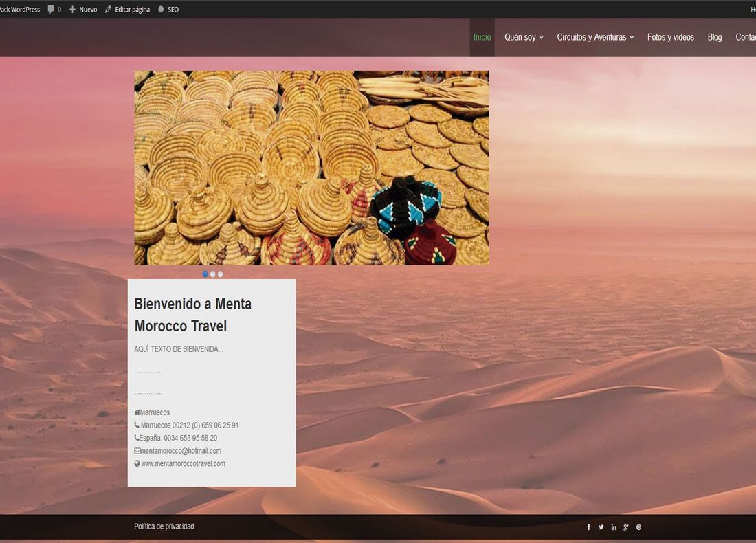Open the Política de privacidad footer link
This screenshot has height=543, width=756.
pyautogui.click(x=164, y=526)
